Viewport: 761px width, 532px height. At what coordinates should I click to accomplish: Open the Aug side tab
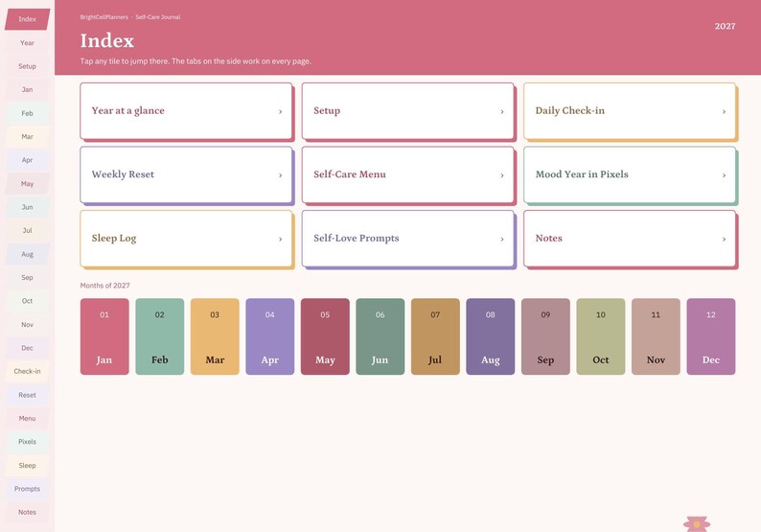pos(27,254)
